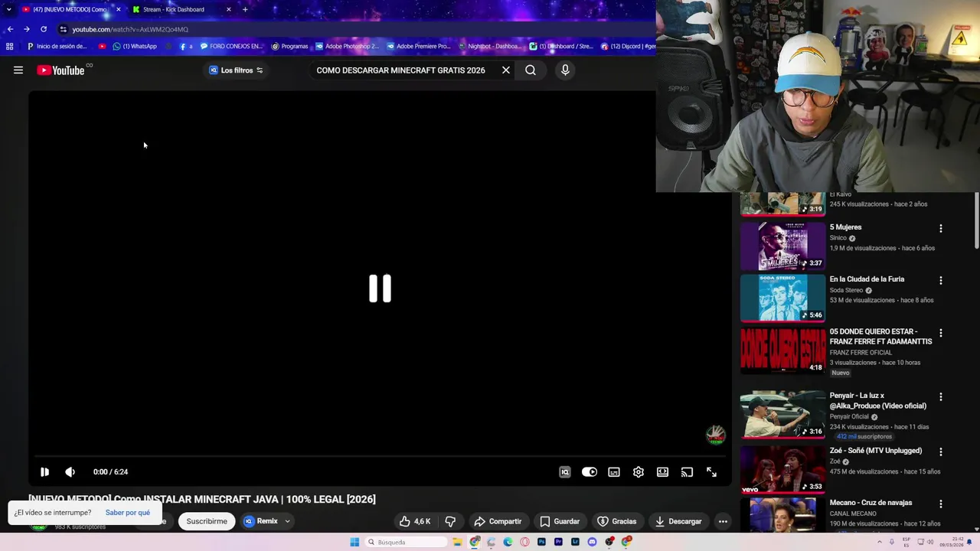The width and height of the screenshot is (980, 551).
Task: Reload the page with the refresh icon
Action: coord(44,29)
